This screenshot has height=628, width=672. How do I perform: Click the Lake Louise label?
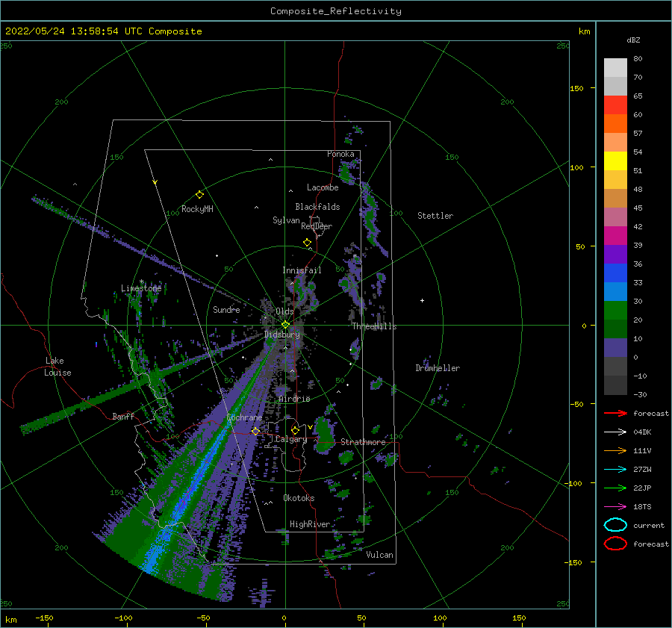click(57, 367)
